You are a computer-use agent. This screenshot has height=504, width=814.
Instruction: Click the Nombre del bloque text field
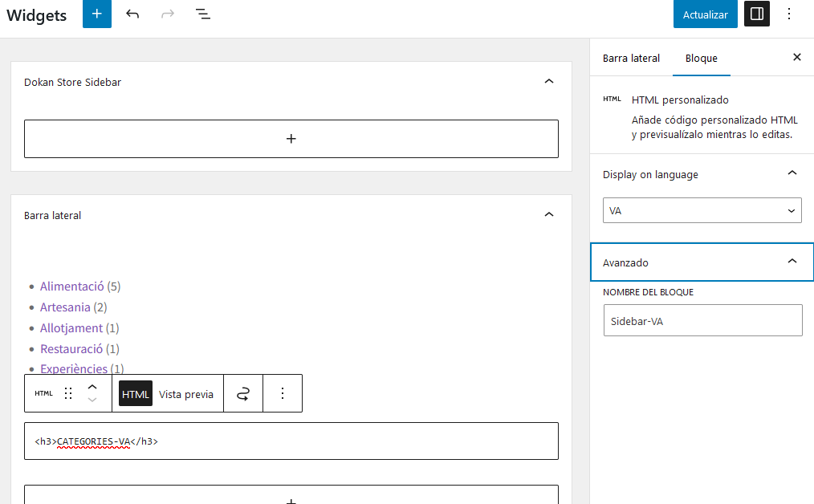pyautogui.click(x=702, y=320)
